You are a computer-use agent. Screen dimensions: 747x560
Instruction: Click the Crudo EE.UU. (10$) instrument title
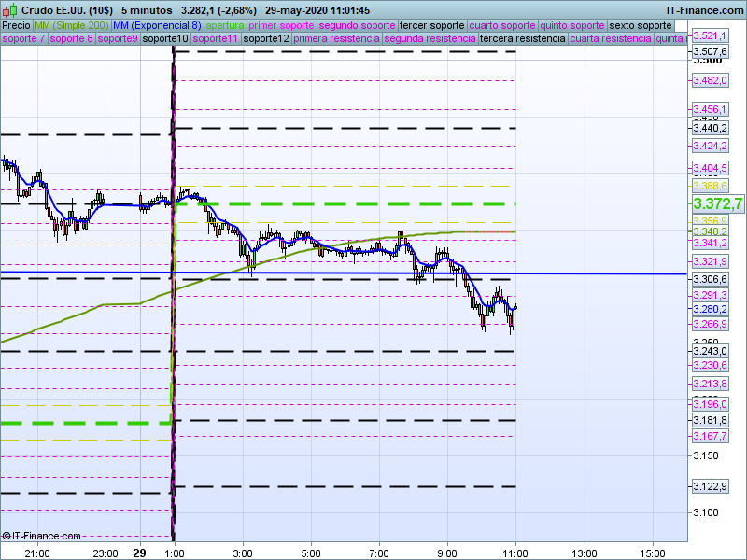pos(67,10)
